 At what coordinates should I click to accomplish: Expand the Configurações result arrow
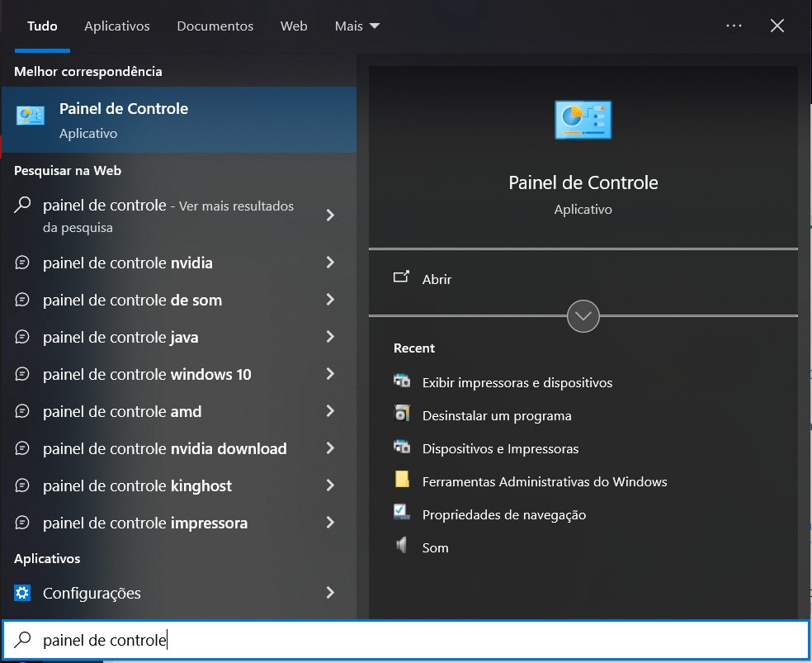pos(330,593)
